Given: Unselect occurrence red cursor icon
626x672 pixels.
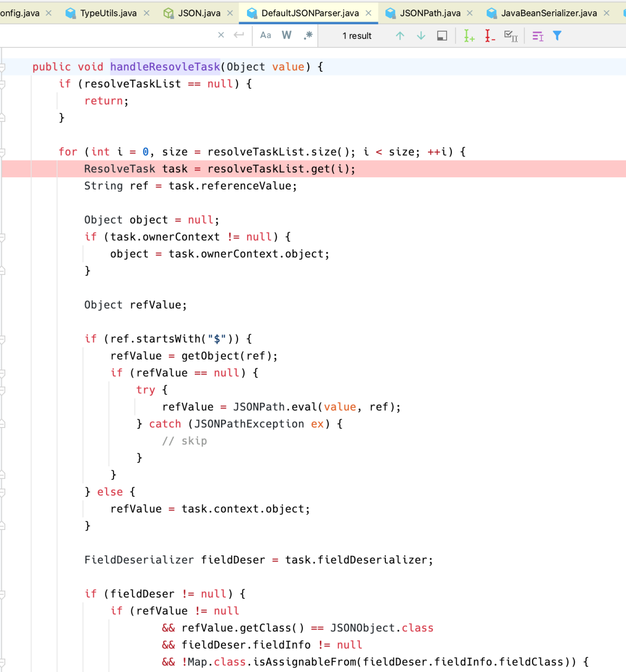Looking at the screenshot, I should click(490, 35).
